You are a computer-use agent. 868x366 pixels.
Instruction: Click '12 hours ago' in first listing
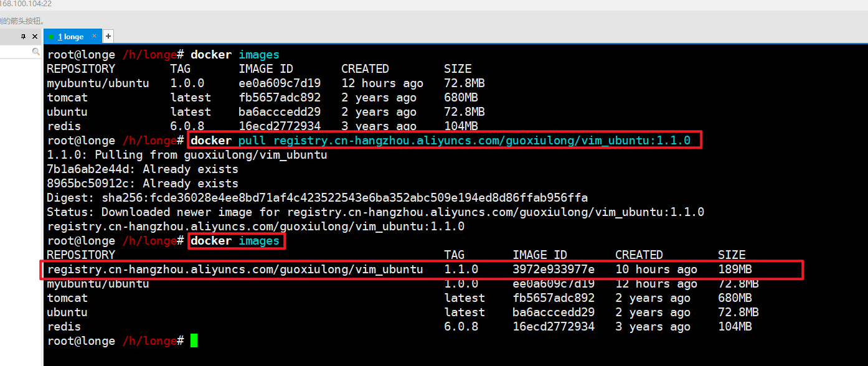[x=382, y=83]
